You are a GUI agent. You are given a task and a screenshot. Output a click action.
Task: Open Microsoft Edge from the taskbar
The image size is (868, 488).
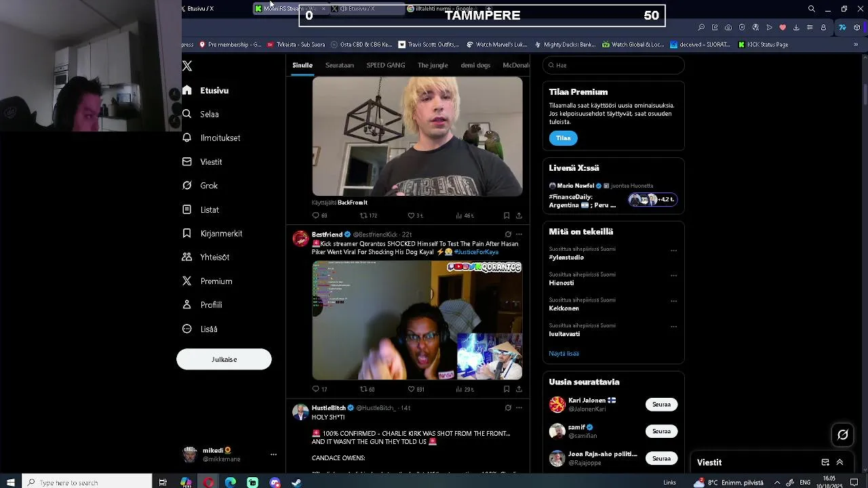231,483
